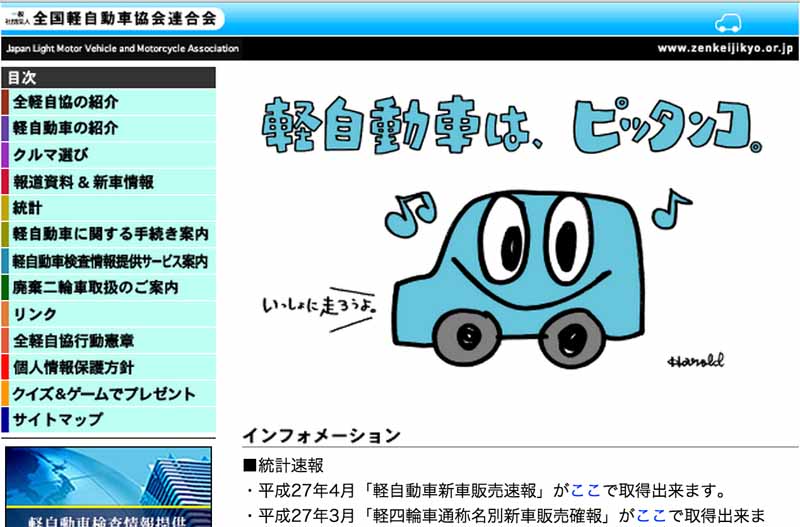This screenshot has height=527, width=800.
Task: Click the インフォメーション heading
Action: point(321,435)
